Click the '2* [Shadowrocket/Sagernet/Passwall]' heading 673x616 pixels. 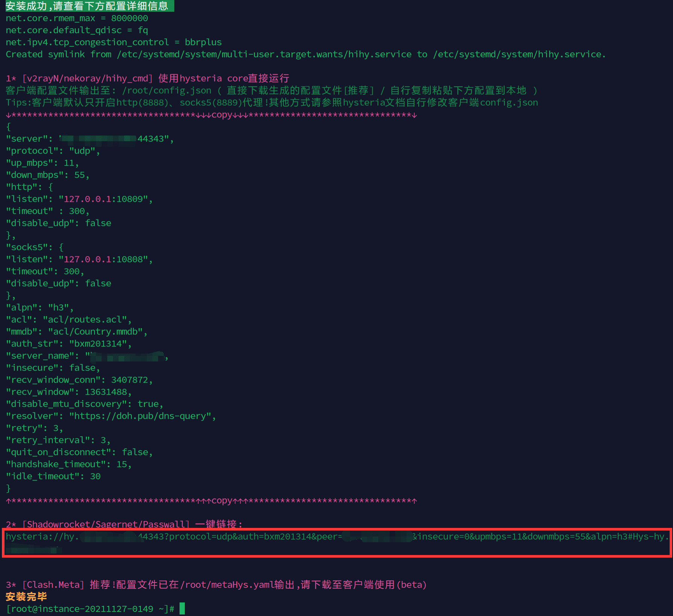(x=124, y=524)
